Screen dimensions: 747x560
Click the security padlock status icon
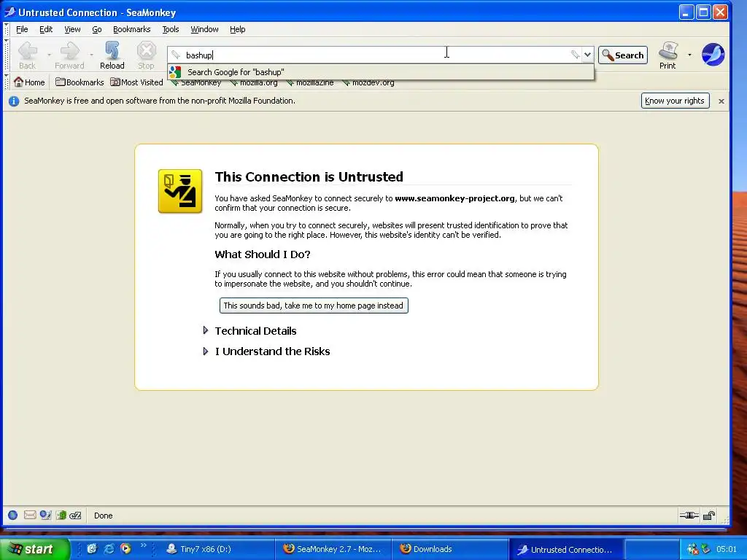[x=709, y=516]
